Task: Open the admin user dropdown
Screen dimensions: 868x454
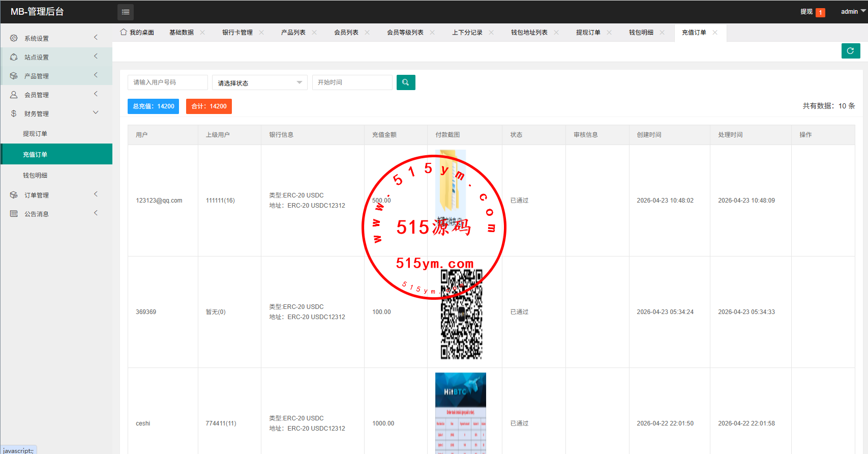Action: point(852,12)
